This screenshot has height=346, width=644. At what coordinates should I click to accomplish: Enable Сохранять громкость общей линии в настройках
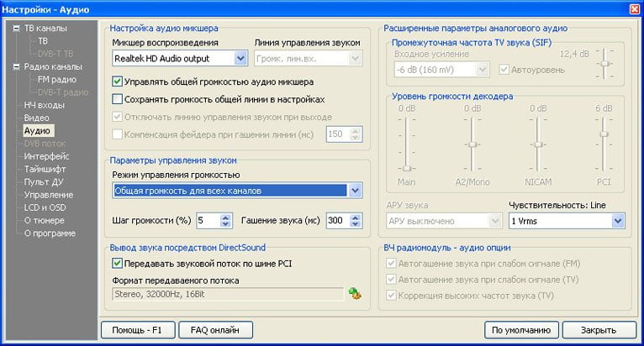(118, 99)
